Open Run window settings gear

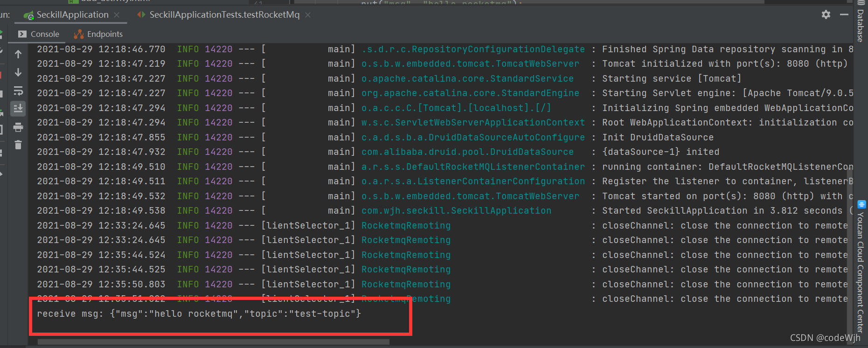[x=826, y=14]
